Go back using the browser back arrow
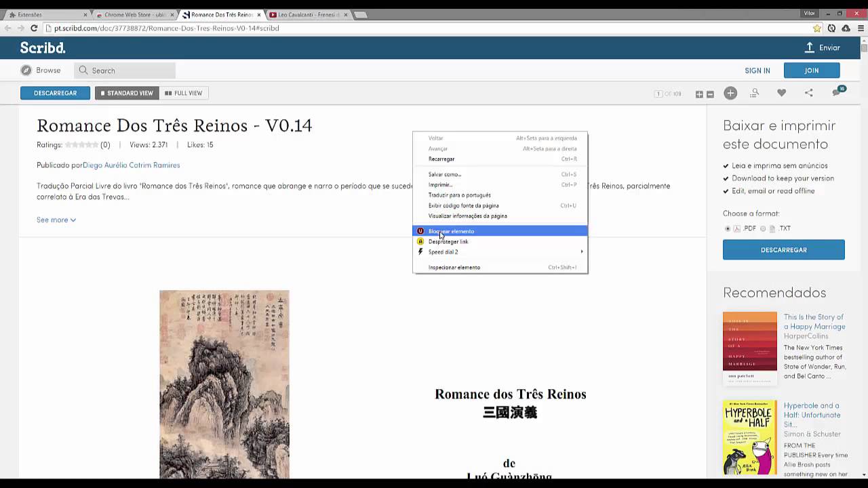This screenshot has height=488, width=868. 8,28
